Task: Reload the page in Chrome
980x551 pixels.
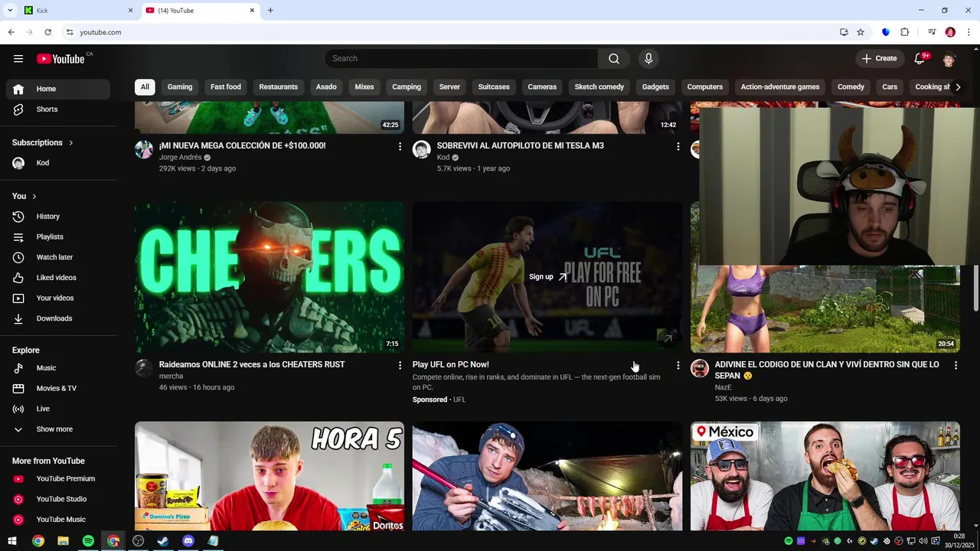Action: (47, 32)
